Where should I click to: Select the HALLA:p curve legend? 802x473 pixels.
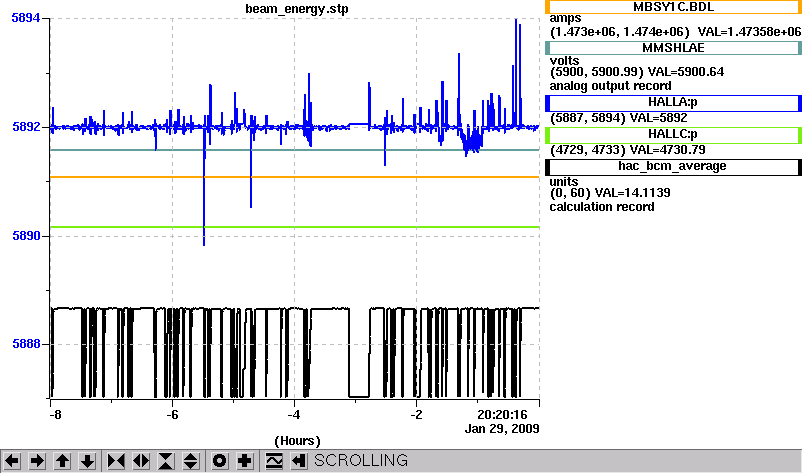point(673,103)
